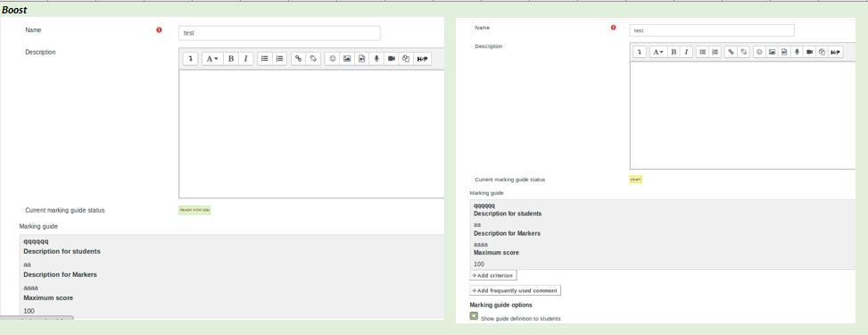Toggle Show guide definition to students checkbox
The width and height of the screenshot is (868, 335).
tap(474, 316)
